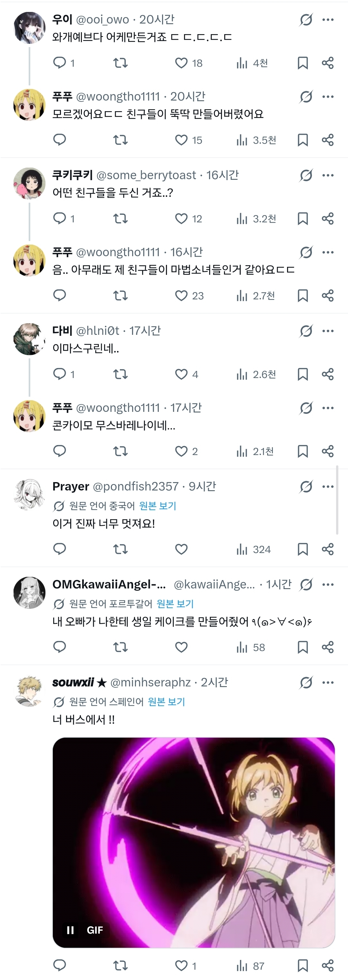The height and width of the screenshot is (980, 348).
Task: Like Prayer's translated tweet
Action: pyautogui.click(x=181, y=549)
